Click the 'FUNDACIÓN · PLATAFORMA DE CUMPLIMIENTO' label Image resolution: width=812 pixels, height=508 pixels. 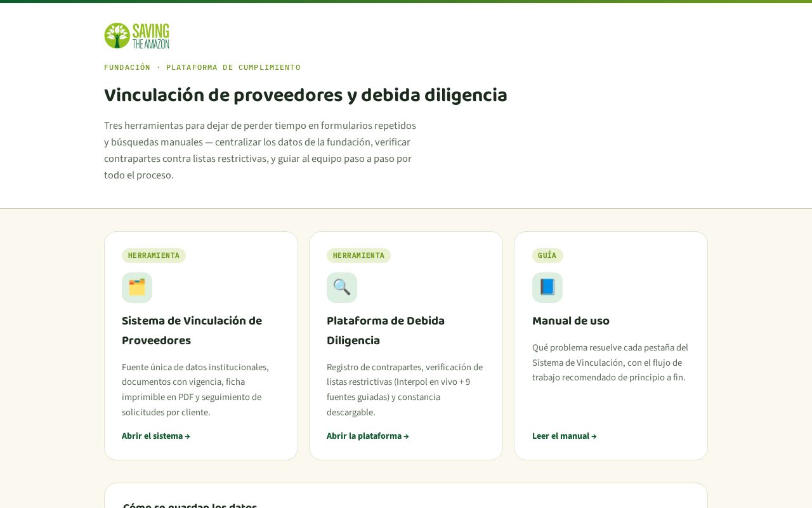(202, 67)
